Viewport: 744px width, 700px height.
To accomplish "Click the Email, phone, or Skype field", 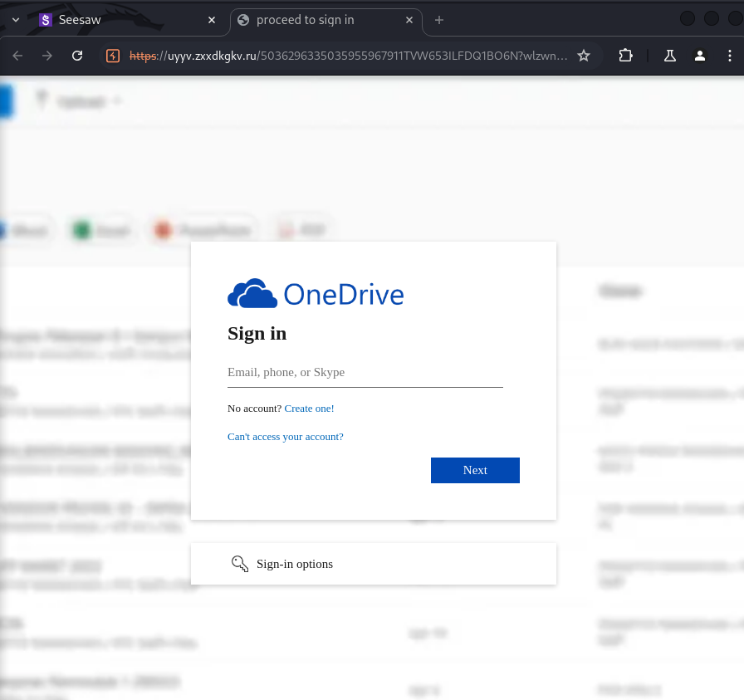I will pyautogui.click(x=365, y=373).
